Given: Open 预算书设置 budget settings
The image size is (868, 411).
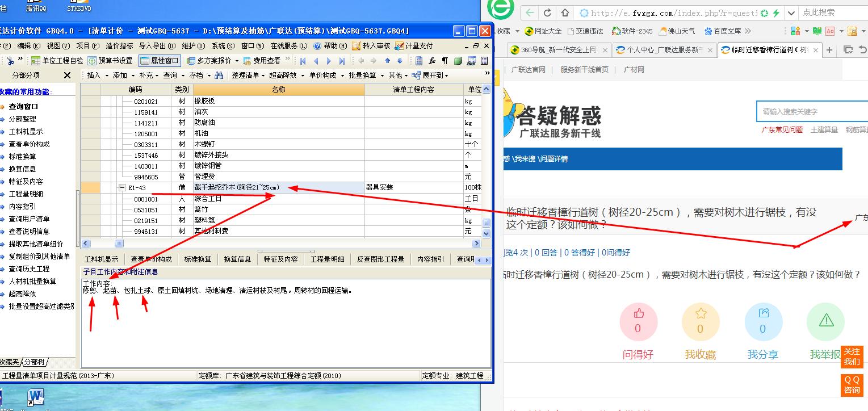Looking at the screenshot, I should click(110, 61).
